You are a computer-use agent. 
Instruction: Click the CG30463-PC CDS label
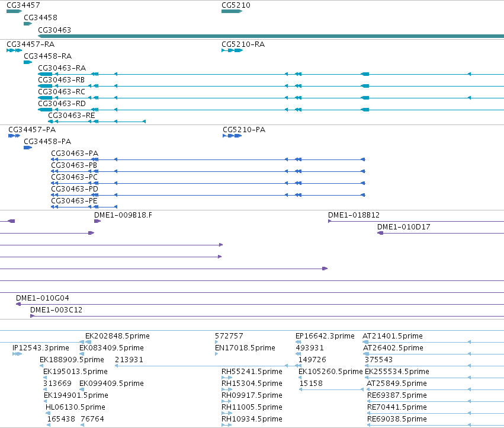point(74,177)
